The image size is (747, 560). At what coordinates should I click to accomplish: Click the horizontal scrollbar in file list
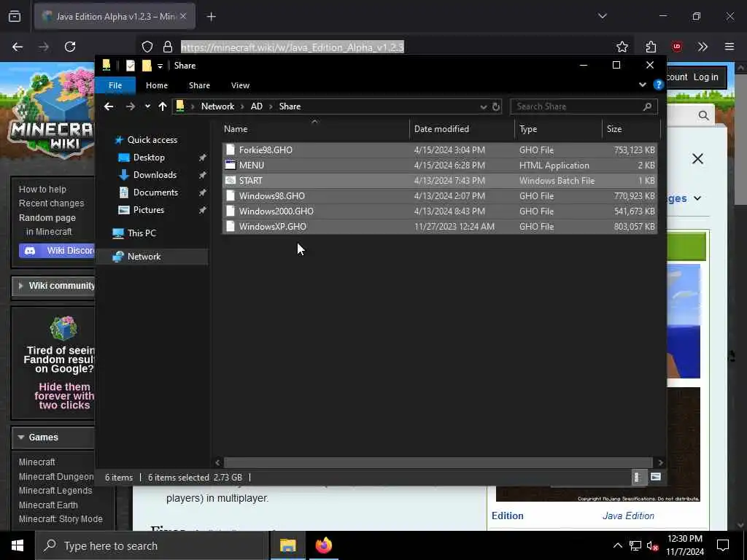pyautogui.click(x=438, y=462)
